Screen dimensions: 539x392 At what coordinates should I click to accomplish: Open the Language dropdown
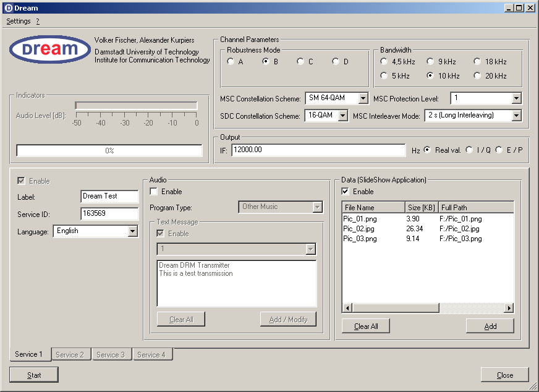pos(132,231)
